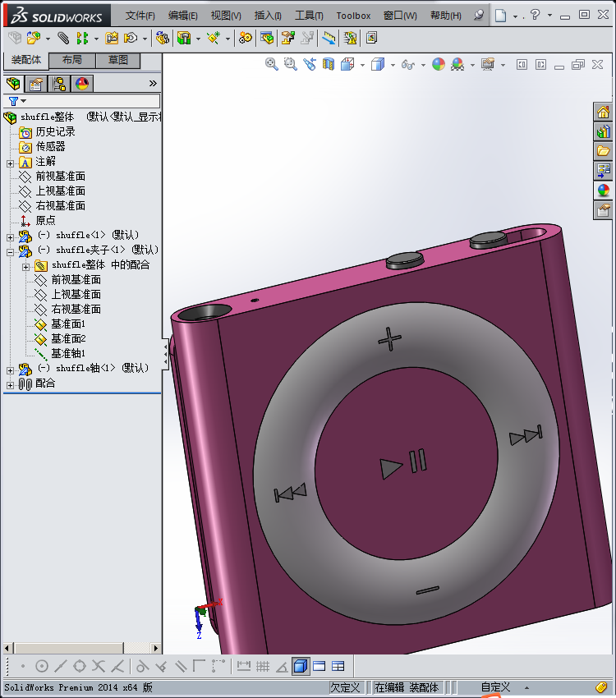
Task: Toggle the center point snap icon
Action: 41,666
